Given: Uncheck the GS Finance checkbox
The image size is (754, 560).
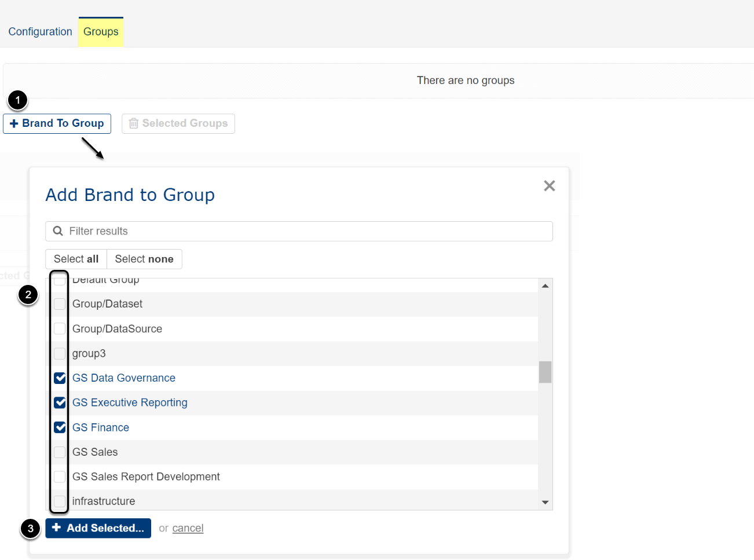Looking at the screenshot, I should [60, 427].
